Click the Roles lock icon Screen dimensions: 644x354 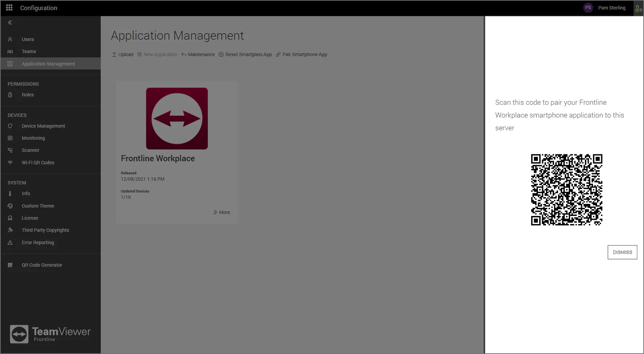[x=10, y=95]
